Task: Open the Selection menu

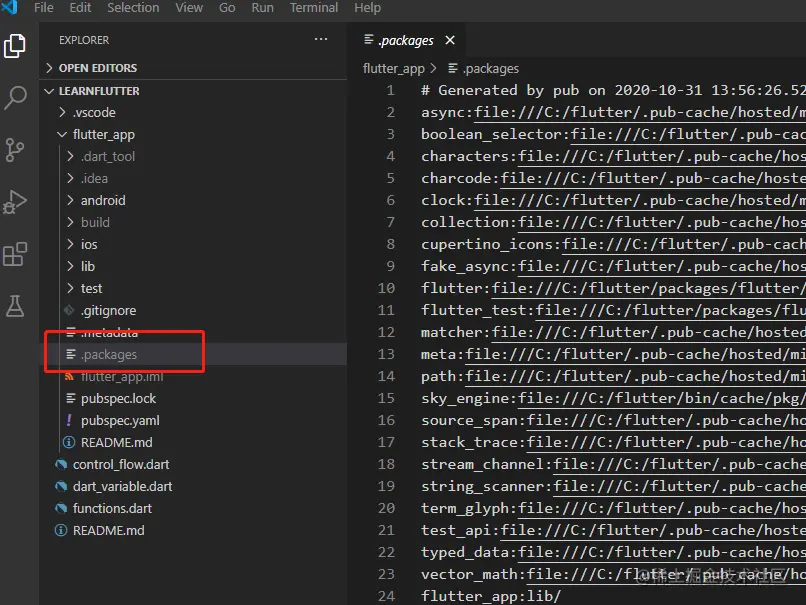Action: point(133,8)
